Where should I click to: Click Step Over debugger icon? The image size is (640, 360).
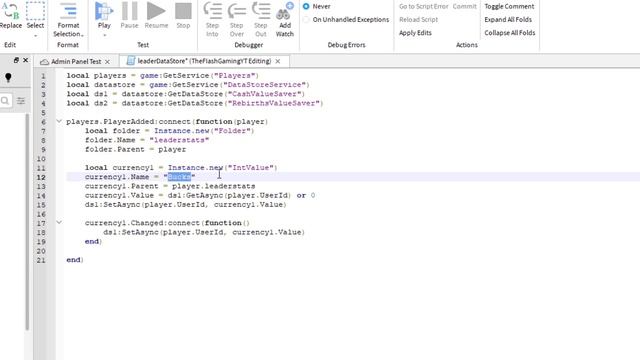237,11
